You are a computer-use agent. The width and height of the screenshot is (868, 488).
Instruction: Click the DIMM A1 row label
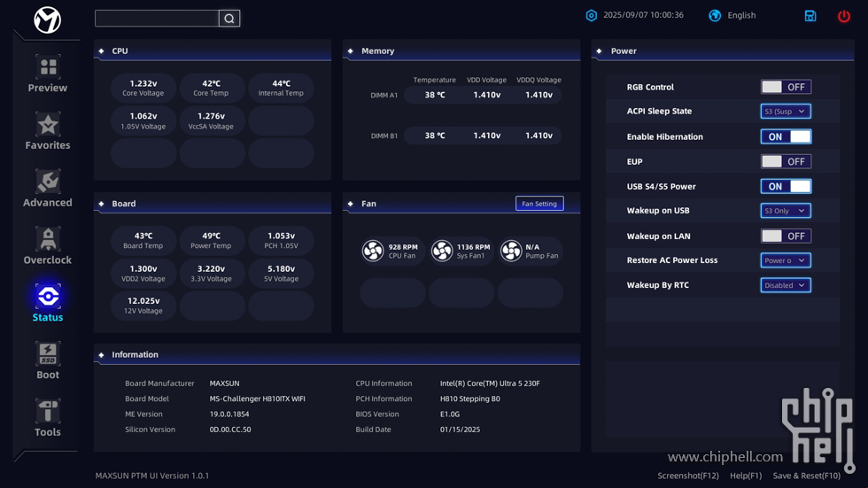point(384,95)
